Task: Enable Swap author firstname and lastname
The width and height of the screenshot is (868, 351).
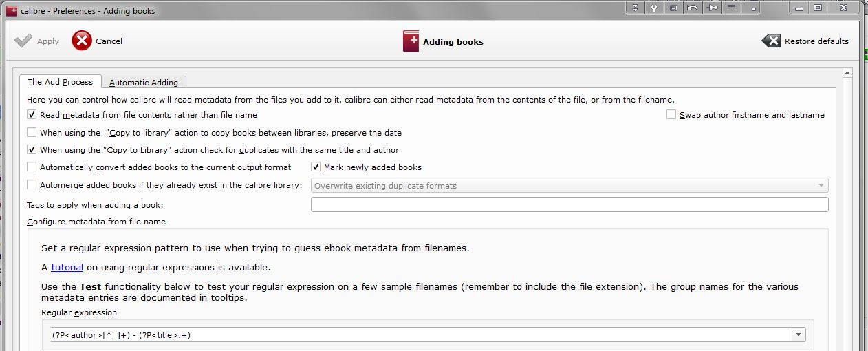Action: (671, 115)
